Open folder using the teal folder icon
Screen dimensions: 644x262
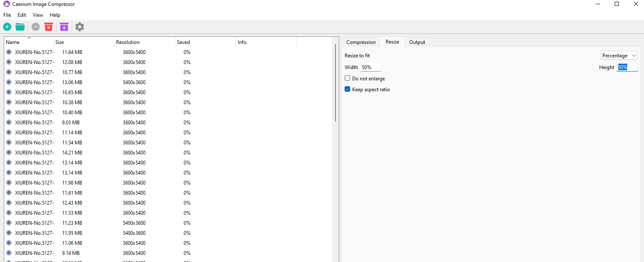[x=20, y=27]
